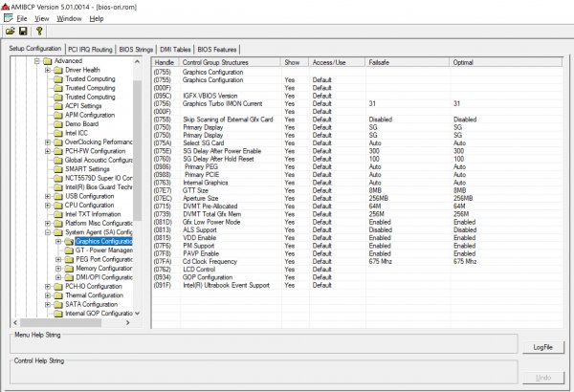Collapse the System Agent (SA) Configuration node

(48, 232)
